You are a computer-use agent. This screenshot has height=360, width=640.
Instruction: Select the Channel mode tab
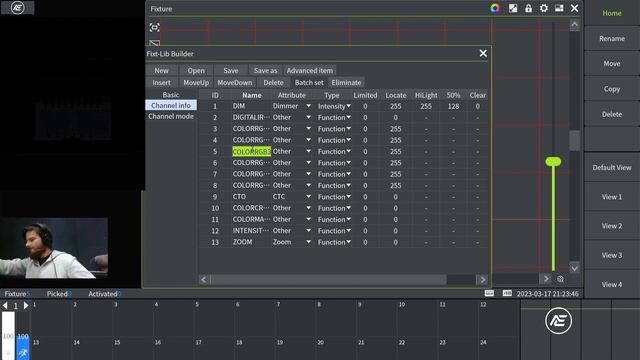coord(171,116)
